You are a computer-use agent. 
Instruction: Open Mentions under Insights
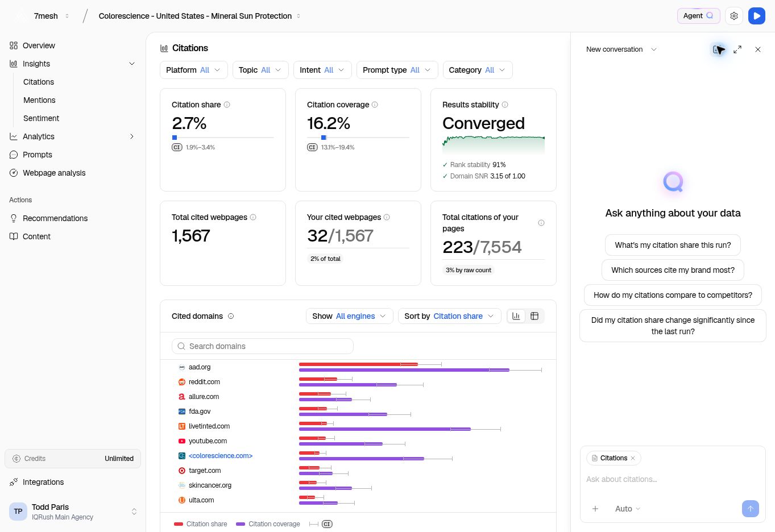click(x=39, y=100)
